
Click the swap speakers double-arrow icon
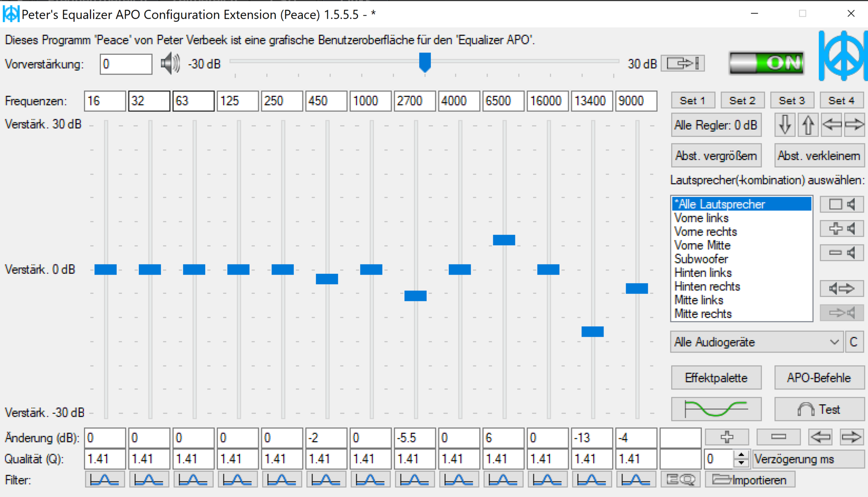[842, 288]
